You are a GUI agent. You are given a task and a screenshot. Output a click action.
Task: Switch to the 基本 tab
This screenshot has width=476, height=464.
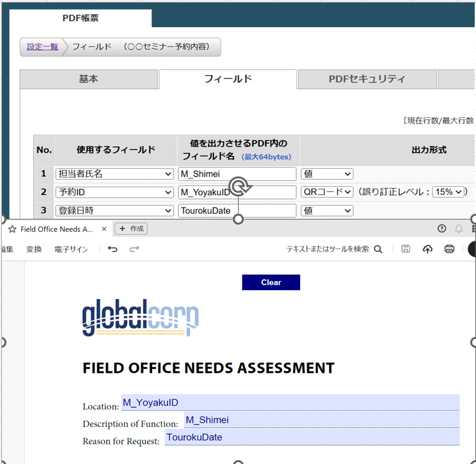point(89,79)
